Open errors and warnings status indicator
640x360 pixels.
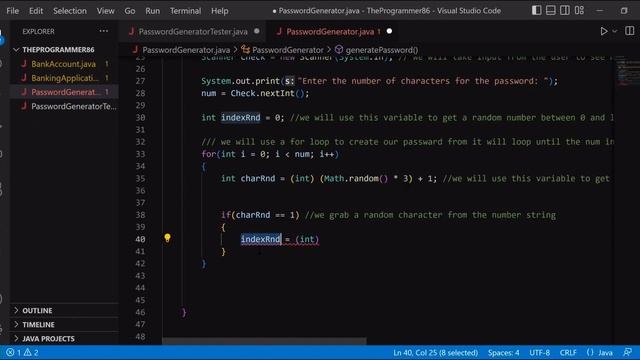pyautogui.click(x=22, y=353)
